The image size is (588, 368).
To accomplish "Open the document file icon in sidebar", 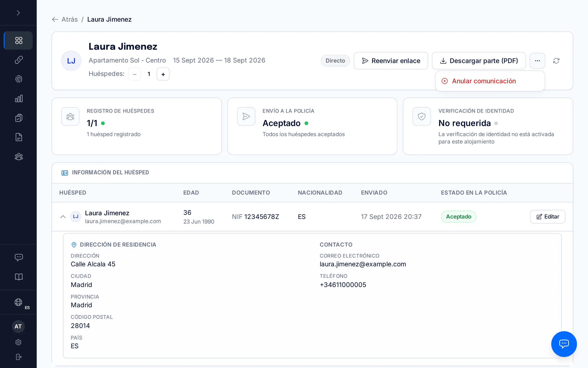I will [x=18, y=137].
